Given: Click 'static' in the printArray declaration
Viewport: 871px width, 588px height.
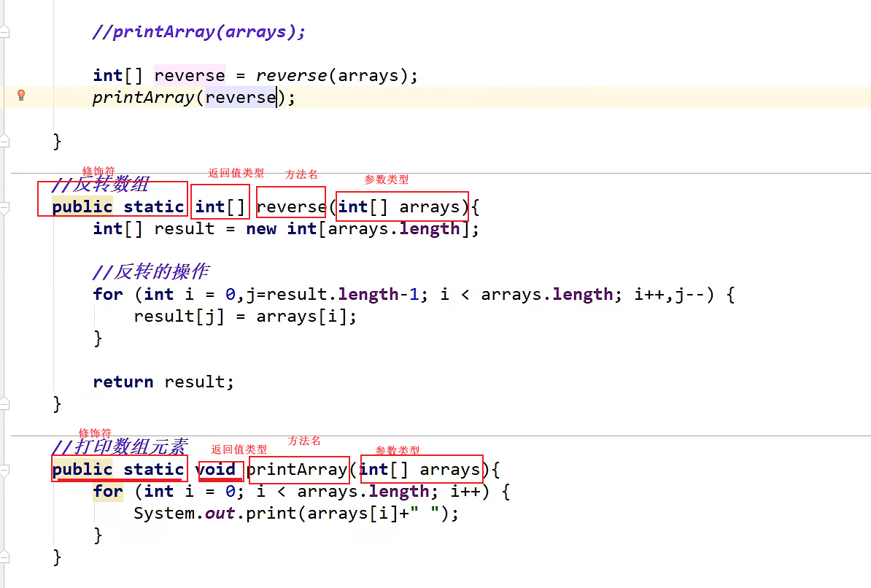Looking at the screenshot, I should (x=153, y=470).
